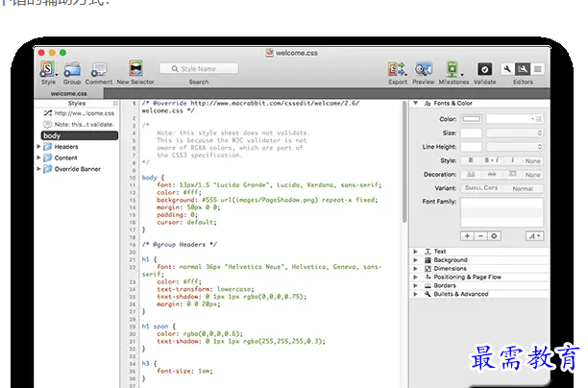The image size is (588, 388).
Task: Expand the Headers group in sidebar
Action: (39, 147)
